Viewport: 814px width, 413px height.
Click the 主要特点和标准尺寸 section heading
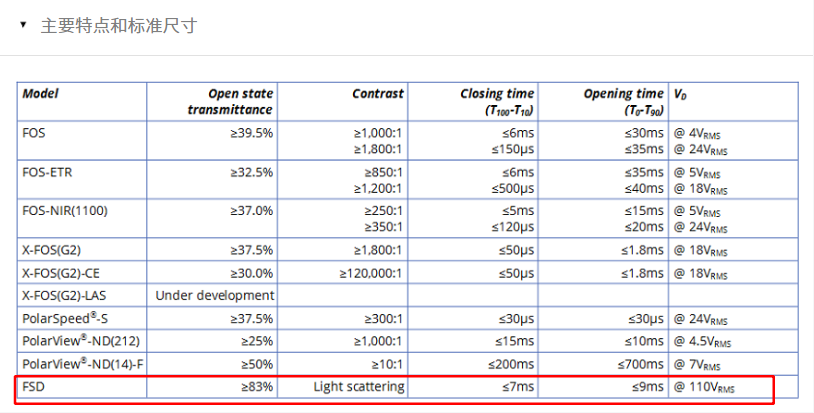119,25
